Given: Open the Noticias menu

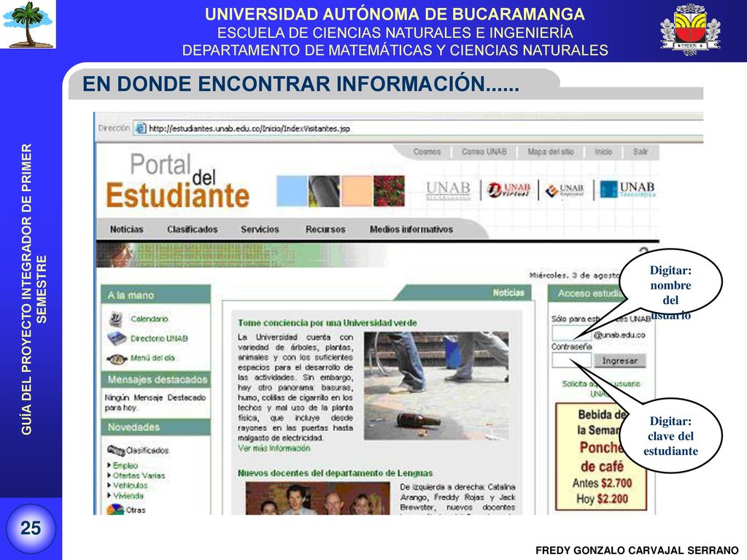Looking at the screenshot, I should click(126, 230).
